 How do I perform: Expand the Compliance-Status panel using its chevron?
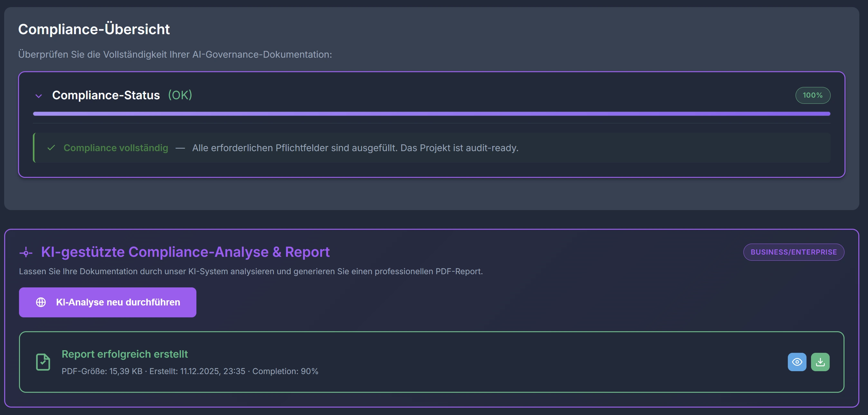38,95
